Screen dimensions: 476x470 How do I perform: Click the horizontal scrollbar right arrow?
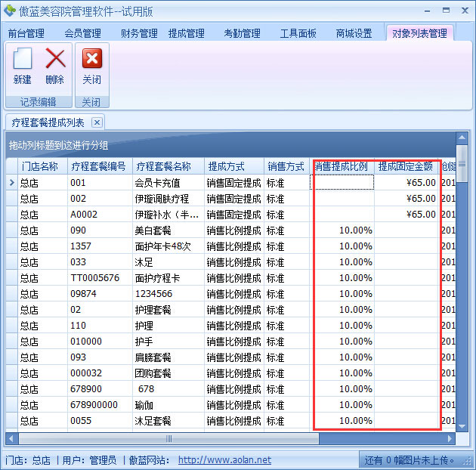click(x=450, y=439)
